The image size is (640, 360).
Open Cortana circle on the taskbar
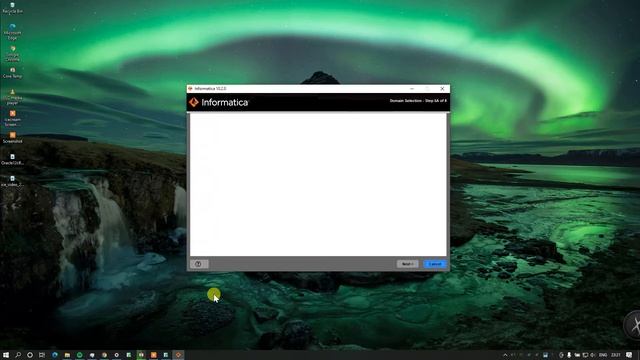coord(30,355)
